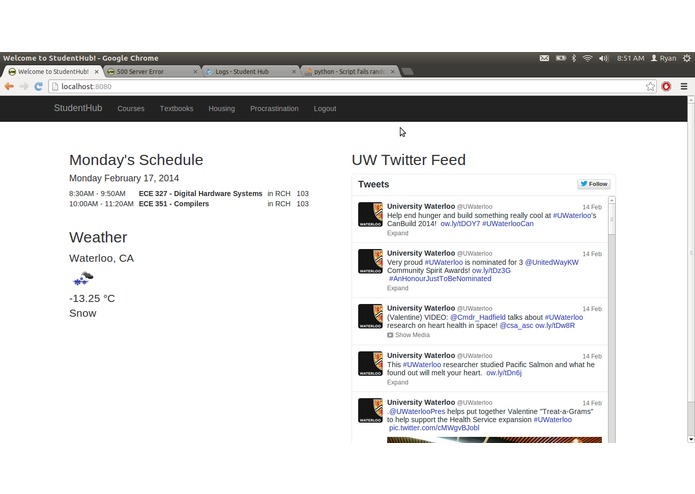Open the StudentHub brand link
695x494 pixels.
(x=78, y=108)
